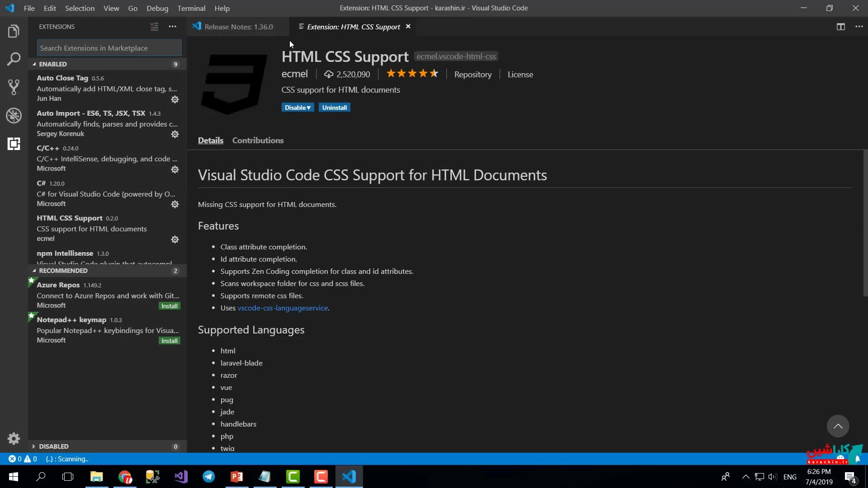Open the extension Repository link
The image size is (868, 488).
[x=473, y=75]
